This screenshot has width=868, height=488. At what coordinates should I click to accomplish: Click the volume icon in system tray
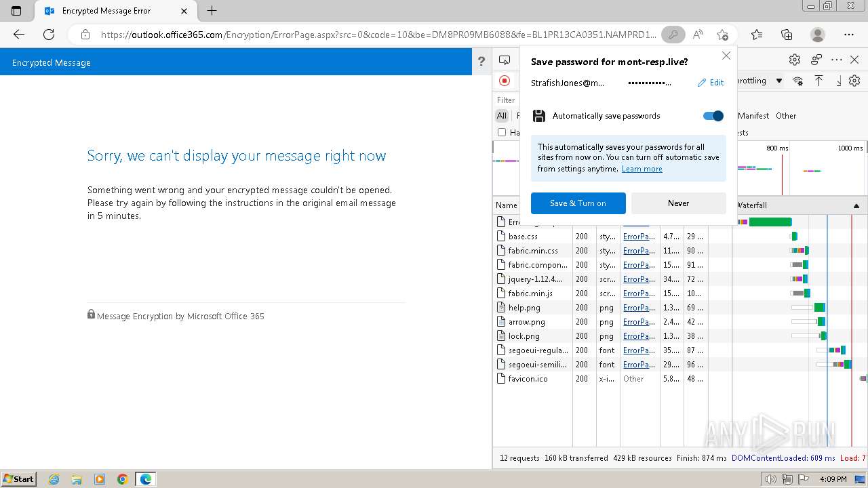[770, 479]
